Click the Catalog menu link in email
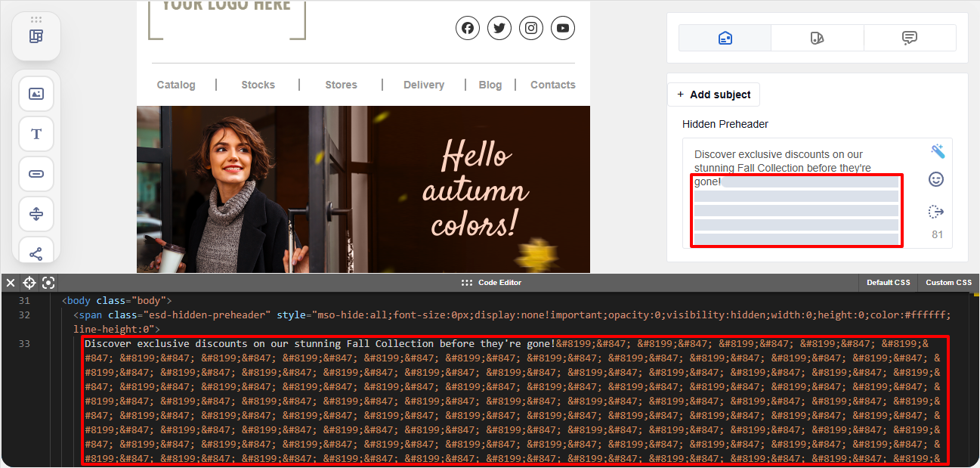980x468 pixels. point(176,85)
